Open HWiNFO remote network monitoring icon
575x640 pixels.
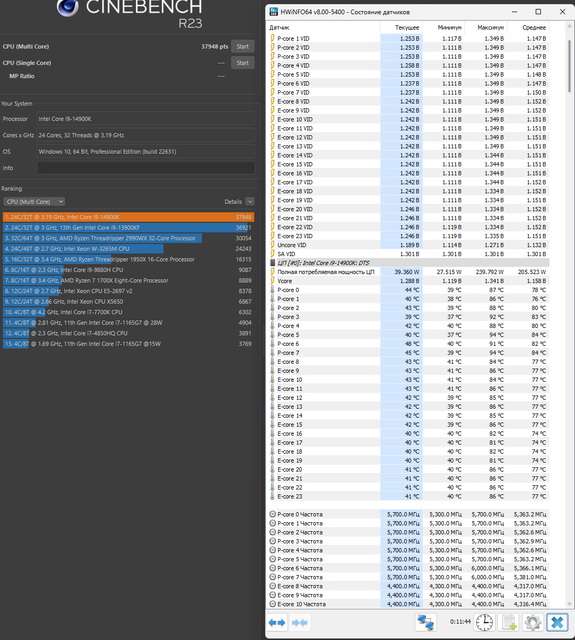(426, 623)
